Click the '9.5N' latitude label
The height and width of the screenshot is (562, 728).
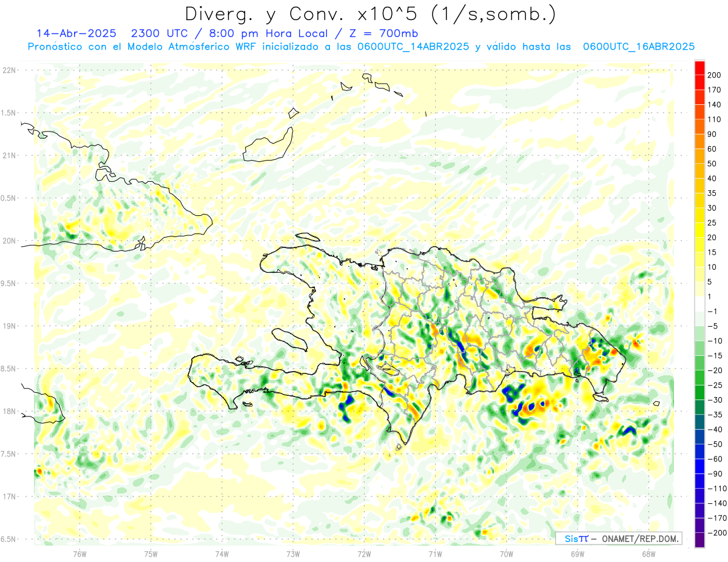[x=8, y=283]
